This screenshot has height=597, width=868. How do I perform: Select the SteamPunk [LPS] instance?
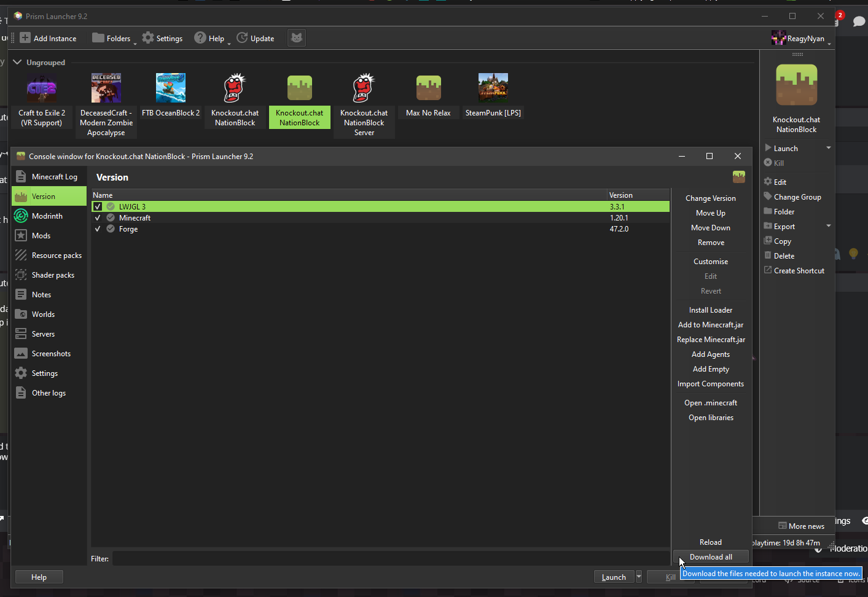point(493,96)
